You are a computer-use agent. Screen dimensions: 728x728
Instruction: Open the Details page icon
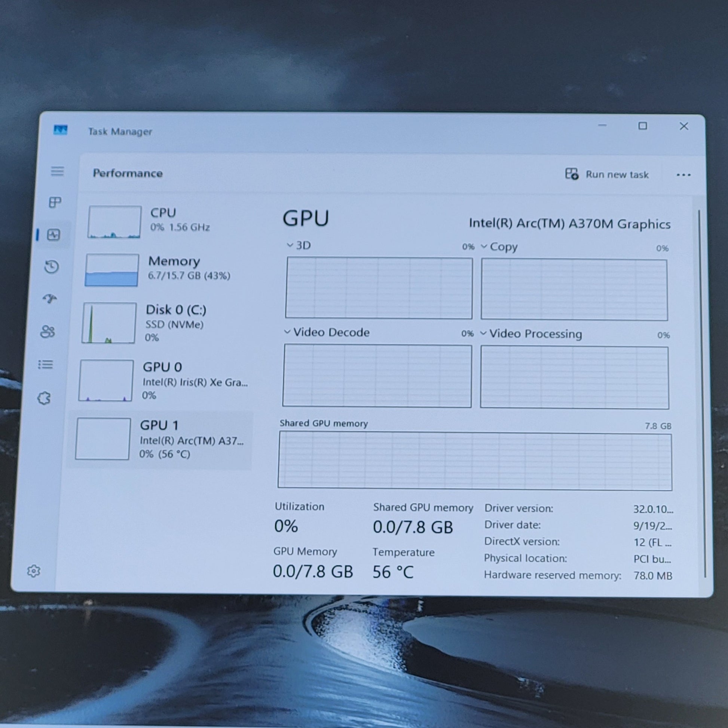pyautogui.click(x=46, y=364)
